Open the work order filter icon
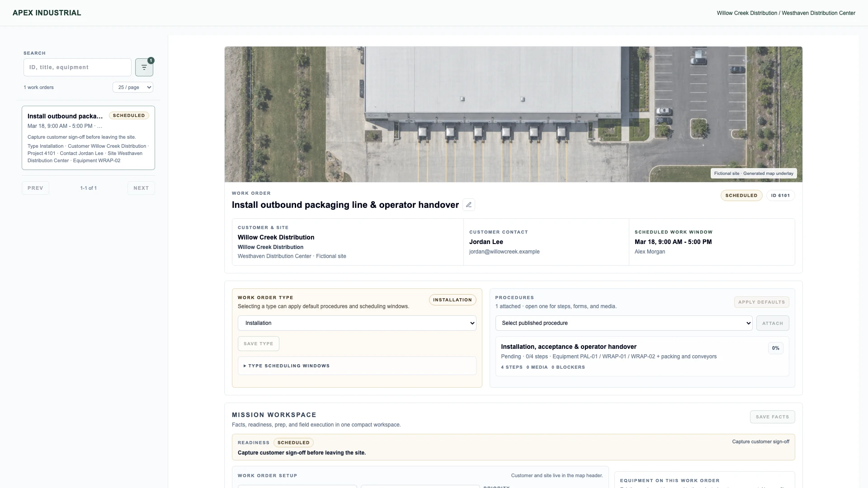 point(144,67)
